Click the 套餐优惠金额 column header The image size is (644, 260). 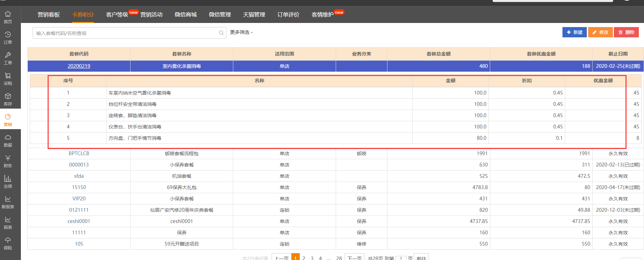[541, 54]
